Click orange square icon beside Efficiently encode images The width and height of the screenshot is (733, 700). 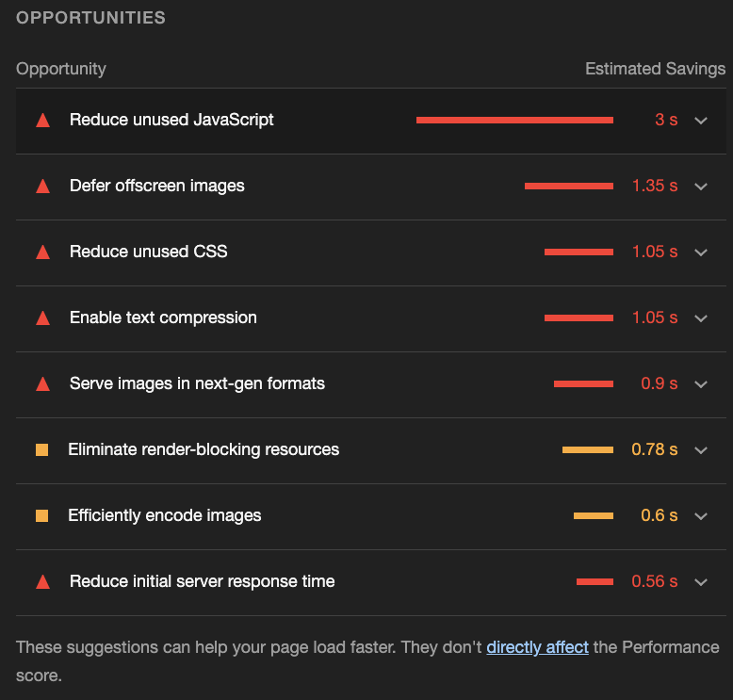pos(41,516)
